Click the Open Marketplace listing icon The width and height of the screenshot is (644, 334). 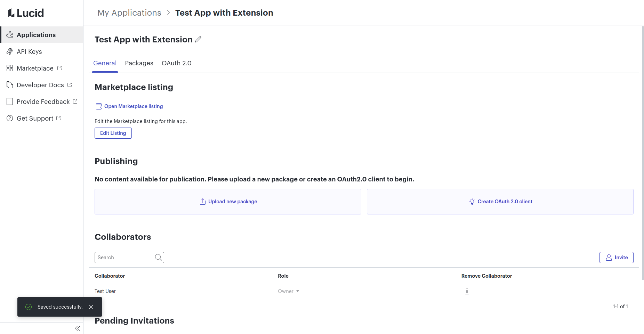point(99,106)
